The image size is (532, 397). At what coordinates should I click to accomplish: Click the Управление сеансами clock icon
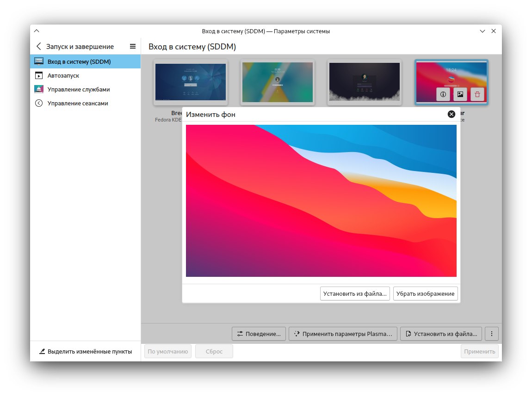point(39,104)
